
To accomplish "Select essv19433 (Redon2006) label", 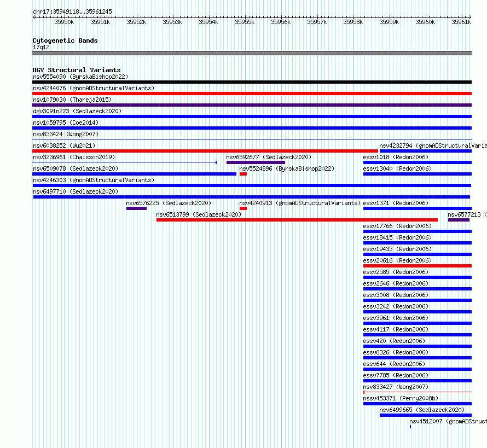I will pyautogui.click(x=397, y=249).
